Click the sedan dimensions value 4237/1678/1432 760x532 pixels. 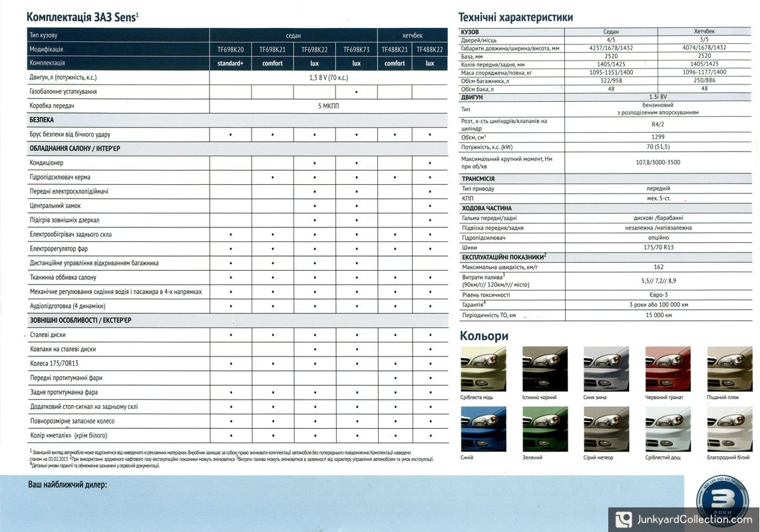[611, 48]
